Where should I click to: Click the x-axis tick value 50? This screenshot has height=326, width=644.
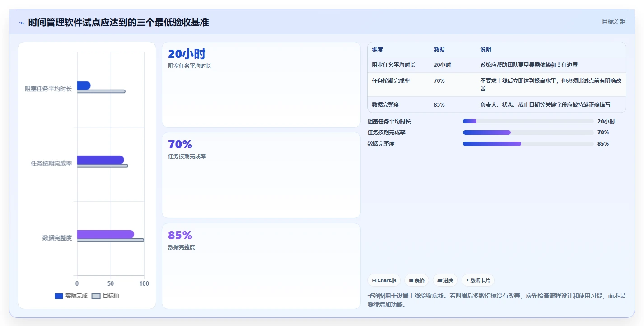[111, 283]
